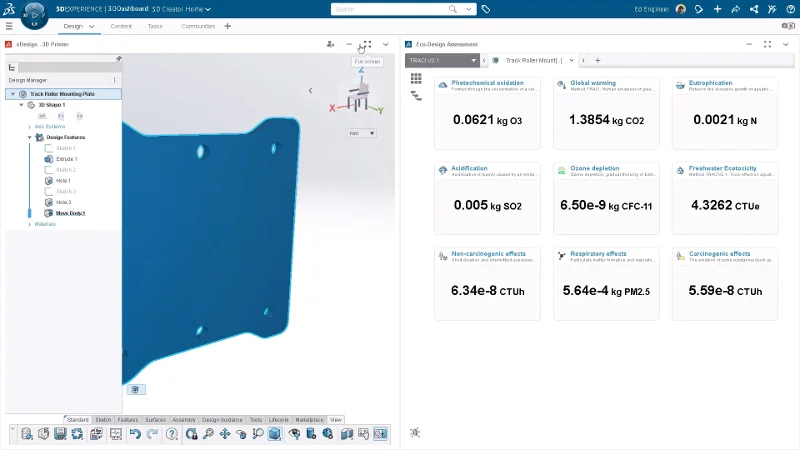Click the Global warming card title
This screenshot has height=450, width=800.
[x=592, y=83]
